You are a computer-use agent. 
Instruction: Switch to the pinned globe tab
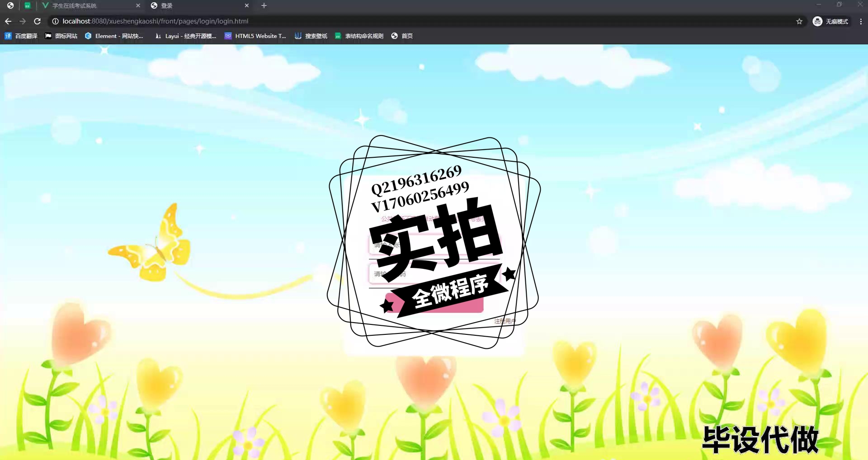pyautogui.click(x=10, y=5)
